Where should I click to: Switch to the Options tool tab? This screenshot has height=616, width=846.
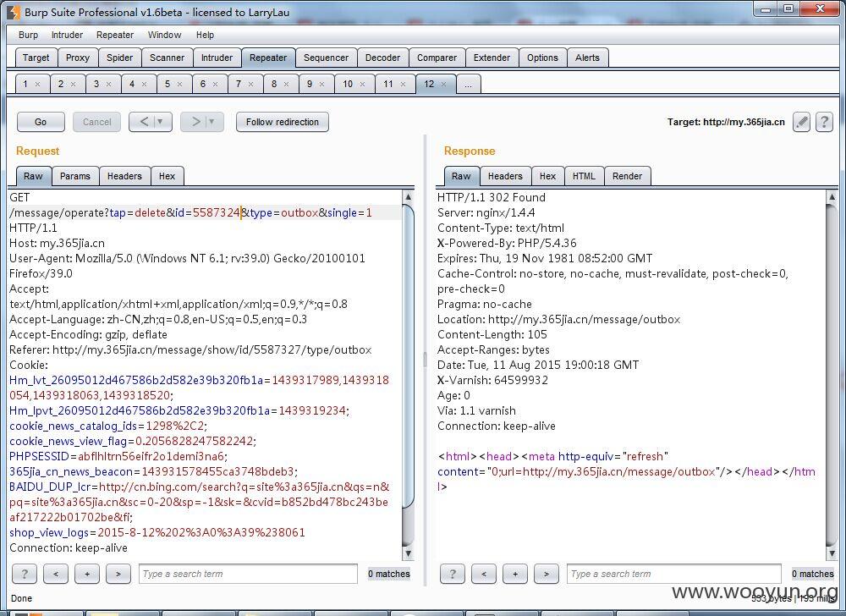point(542,58)
